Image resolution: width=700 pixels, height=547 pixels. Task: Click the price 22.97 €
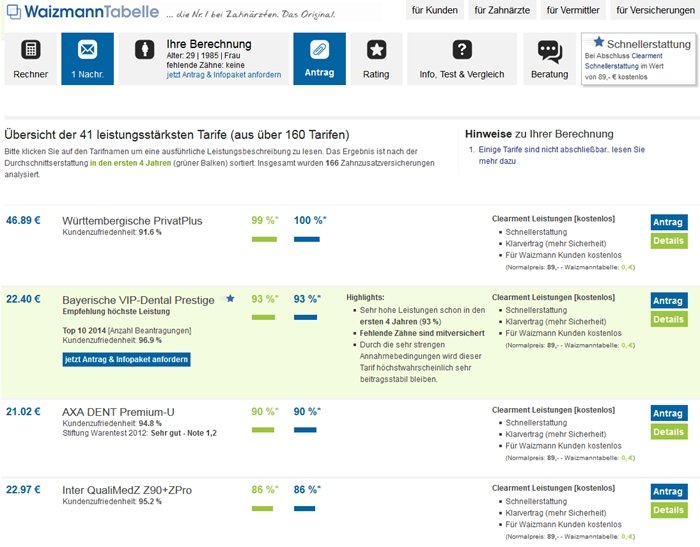(23, 489)
